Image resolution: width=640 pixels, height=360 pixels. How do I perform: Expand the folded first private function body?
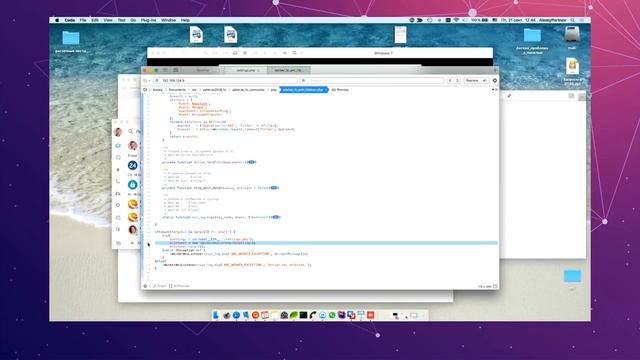(x=252, y=162)
